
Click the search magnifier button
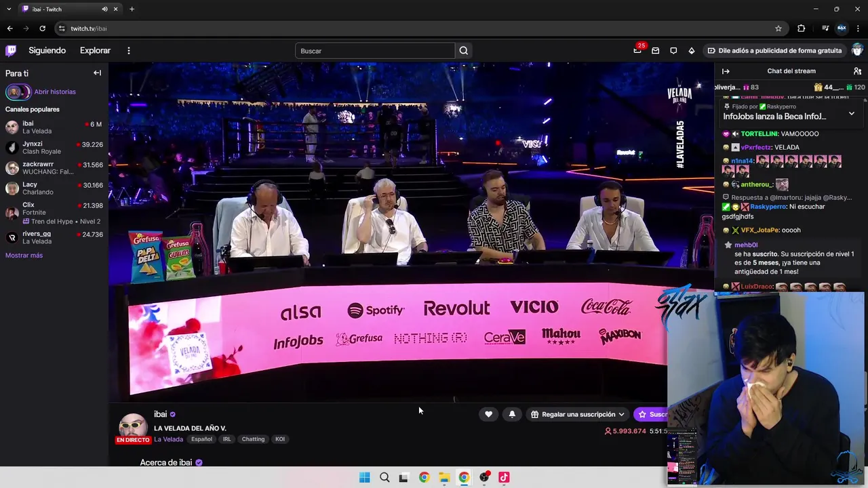tap(463, 51)
